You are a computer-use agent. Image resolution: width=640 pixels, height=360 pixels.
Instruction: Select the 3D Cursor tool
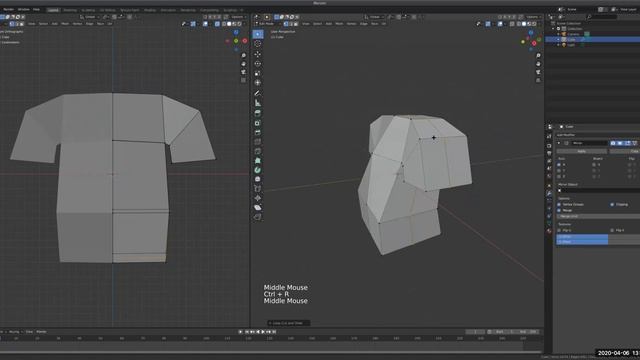(258, 44)
